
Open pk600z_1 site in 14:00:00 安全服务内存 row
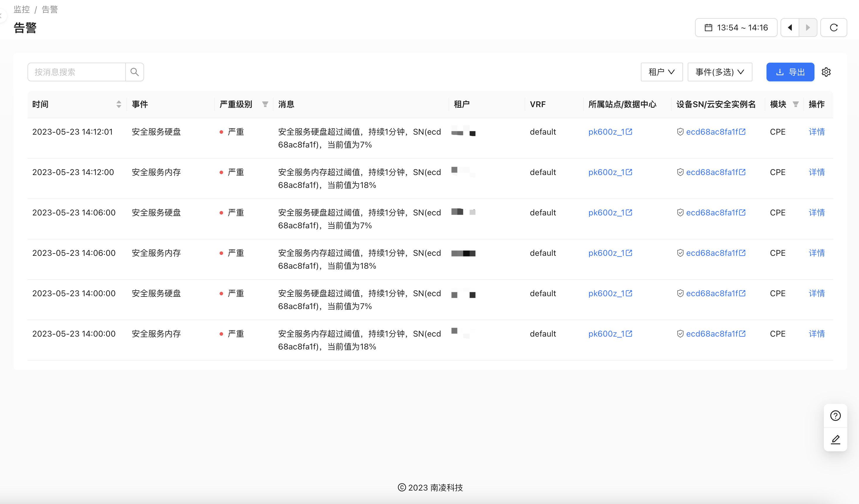[x=606, y=334]
